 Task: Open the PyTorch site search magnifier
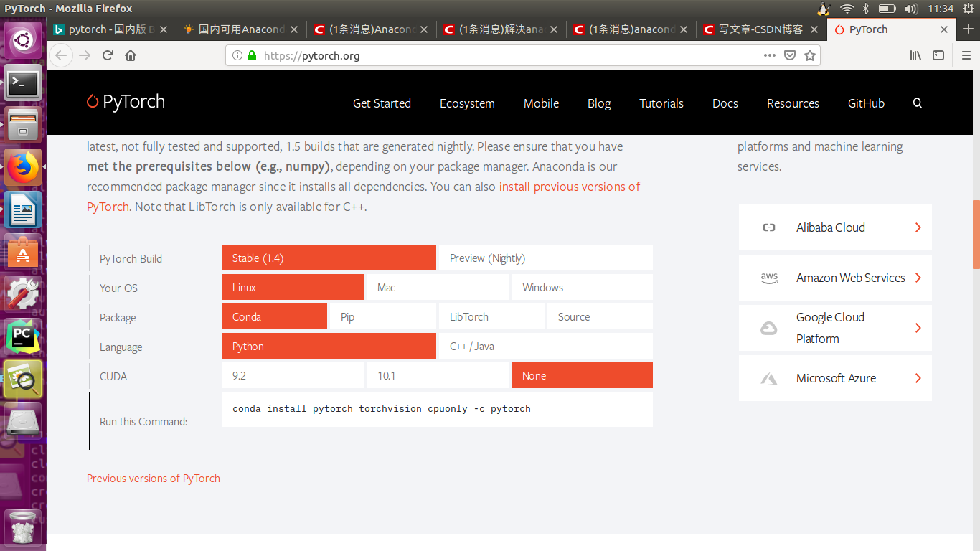(917, 103)
